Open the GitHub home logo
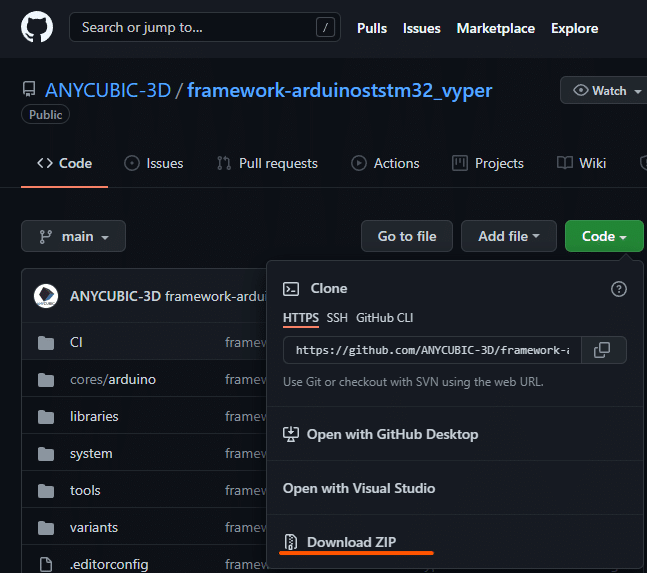 point(37,27)
